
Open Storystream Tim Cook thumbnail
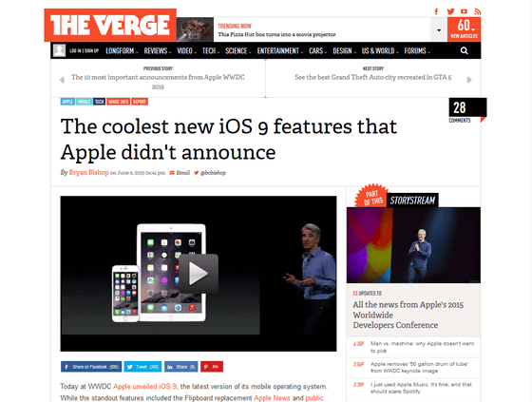(x=413, y=245)
